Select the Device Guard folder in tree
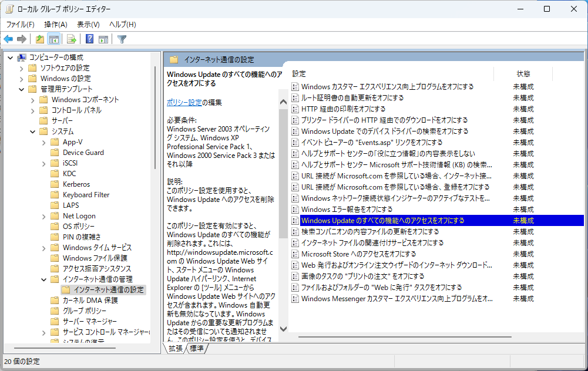588x371 pixels. click(x=83, y=153)
